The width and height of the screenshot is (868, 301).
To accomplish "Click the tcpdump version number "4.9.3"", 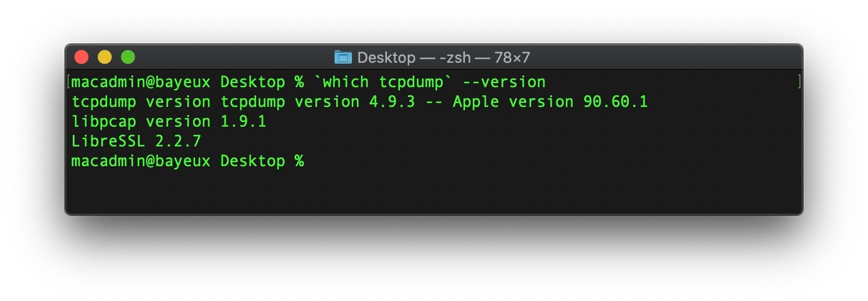I will (x=392, y=102).
